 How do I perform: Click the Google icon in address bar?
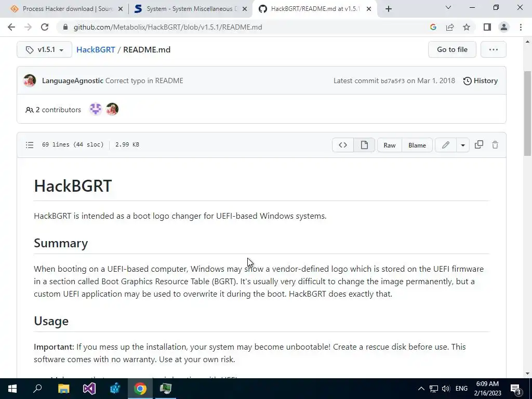(433, 27)
